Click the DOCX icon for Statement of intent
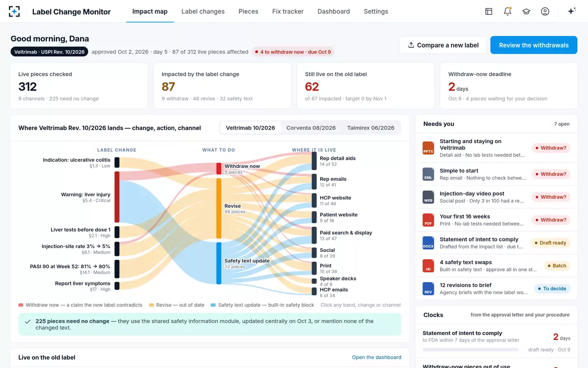 tap(428, 243)
